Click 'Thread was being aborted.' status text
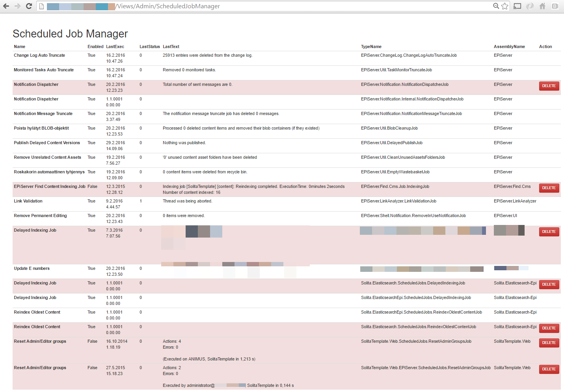This screenshot has height=392, width=564. pyautogui.click(x=188, y=201)
